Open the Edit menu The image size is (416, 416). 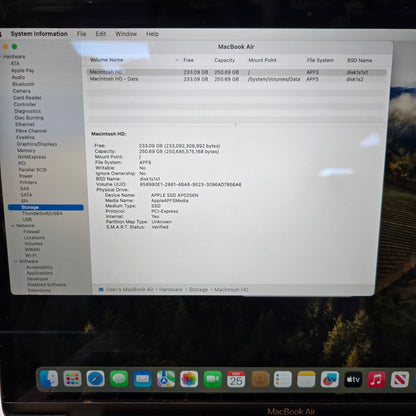click(101, 34)
